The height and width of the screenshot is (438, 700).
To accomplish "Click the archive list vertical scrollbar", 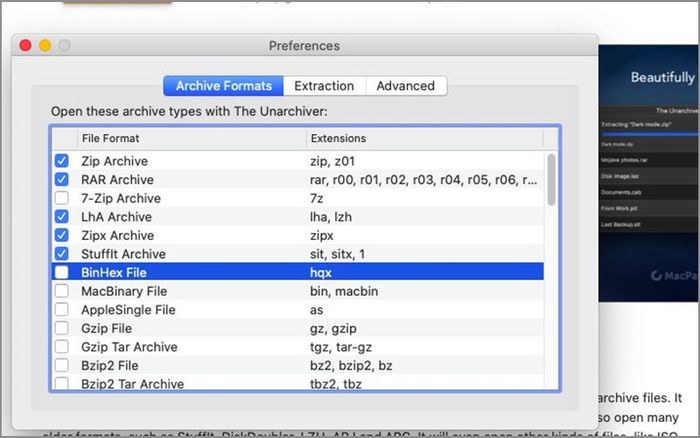I will (x=551, y=179).
